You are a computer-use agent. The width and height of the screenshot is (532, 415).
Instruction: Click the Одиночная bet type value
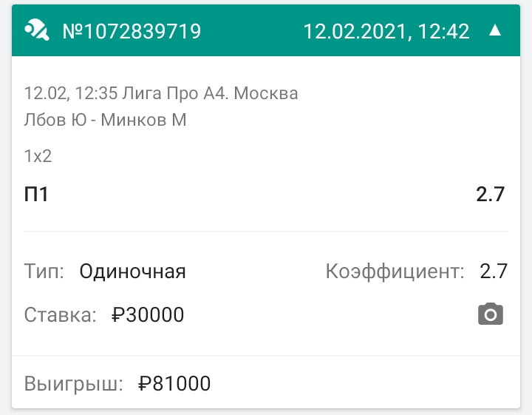point(133,271)
